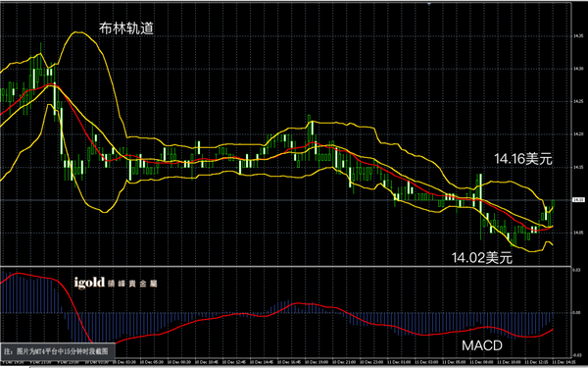Click the 14.20 price axis label
The image size is (588, 368).
[x=577, y=134]
